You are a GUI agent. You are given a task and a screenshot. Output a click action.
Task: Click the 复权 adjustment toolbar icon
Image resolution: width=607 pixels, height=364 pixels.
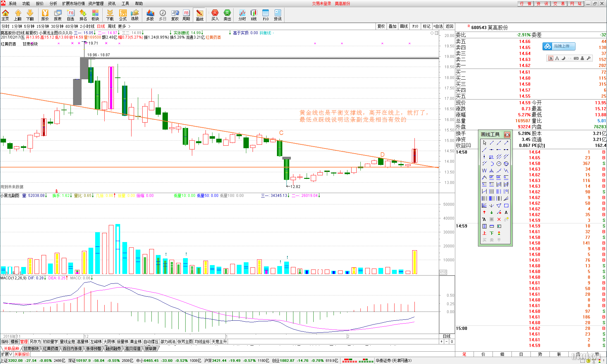click(175, 15)
